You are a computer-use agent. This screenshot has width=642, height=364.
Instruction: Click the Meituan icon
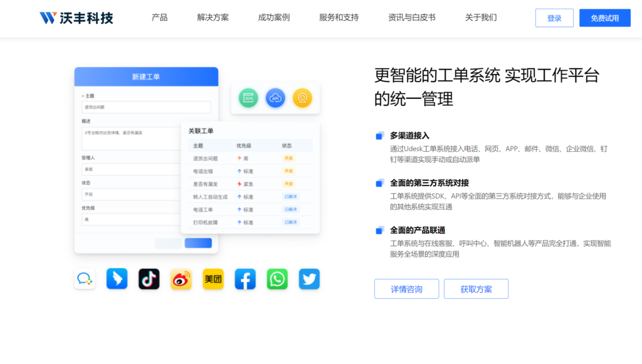[213, 279]
